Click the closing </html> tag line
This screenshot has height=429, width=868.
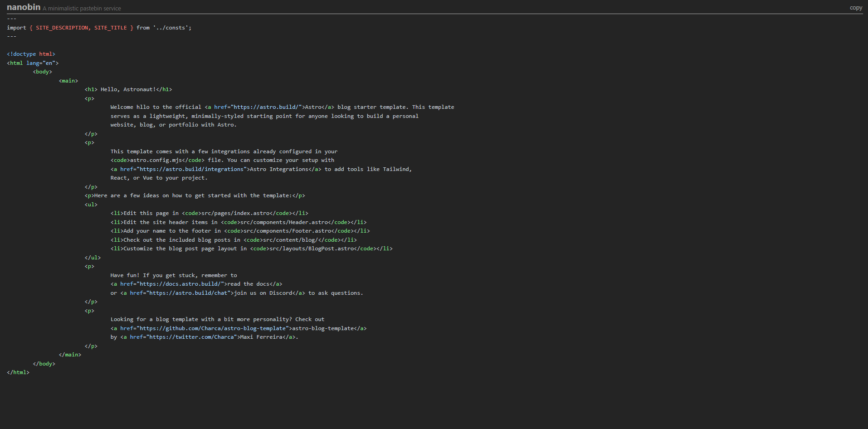pos(18,372)
